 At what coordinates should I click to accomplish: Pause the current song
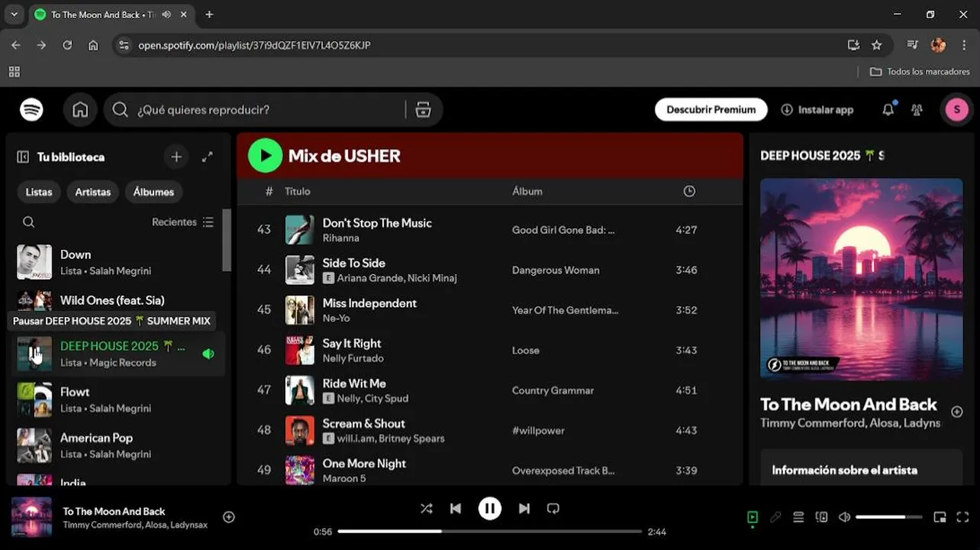[x=490, y=509]
